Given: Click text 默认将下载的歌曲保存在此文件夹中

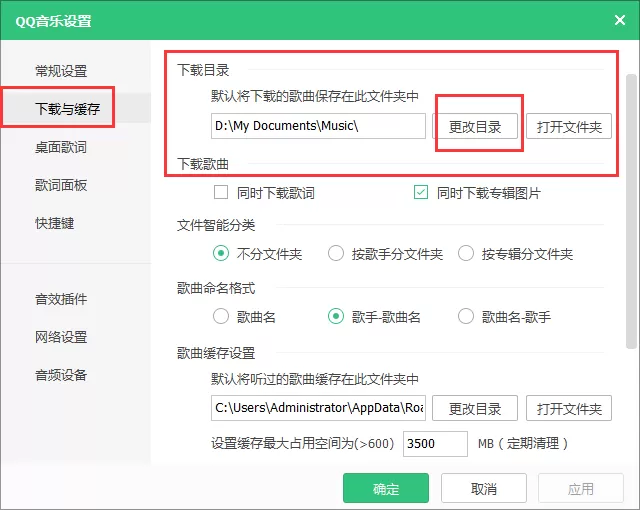Looking at the screenshot, I should pos(315,96).
